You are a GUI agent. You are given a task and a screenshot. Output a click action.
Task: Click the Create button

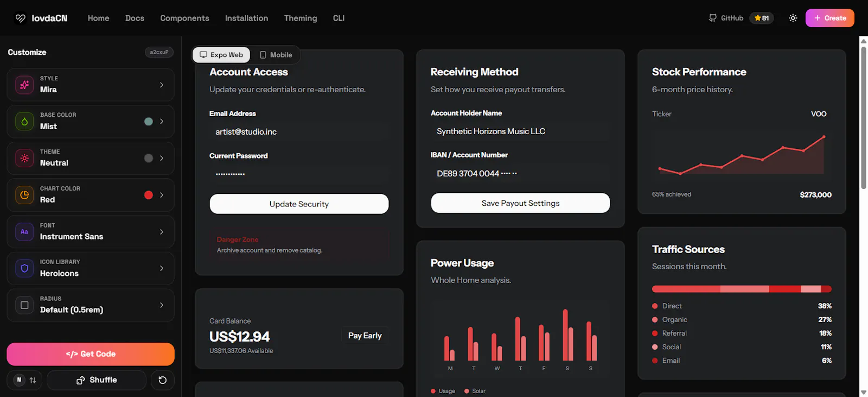point(829,18)
